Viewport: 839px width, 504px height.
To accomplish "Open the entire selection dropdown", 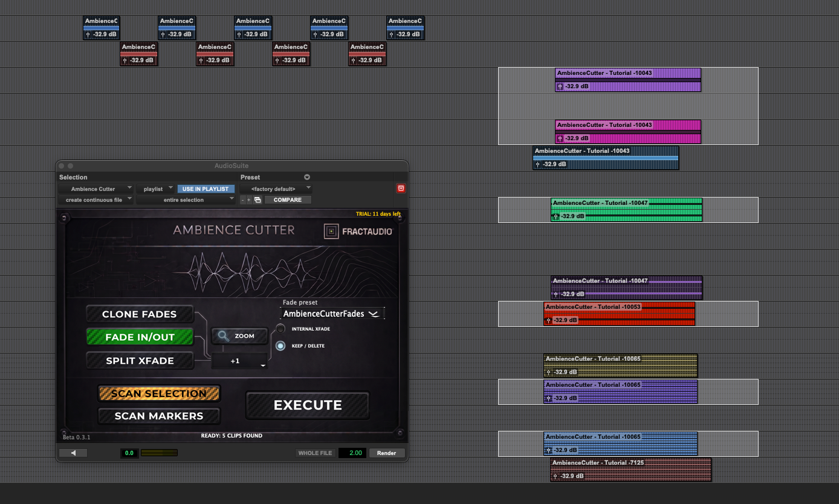I will pyautogui.click(x=186, y=200).
